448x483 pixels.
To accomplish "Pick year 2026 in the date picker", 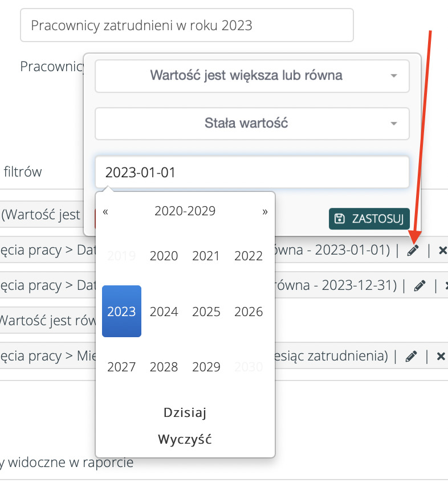I will coord(249,312).
